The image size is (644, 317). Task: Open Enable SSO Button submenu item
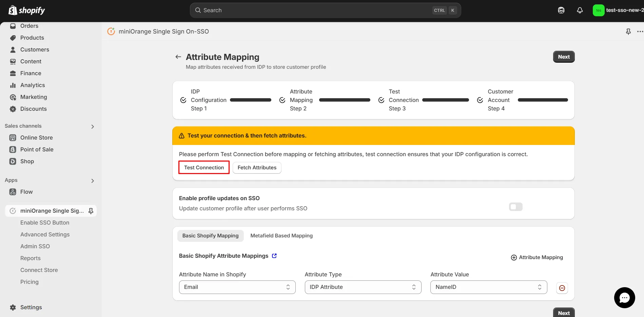click(x=45, y=223)
